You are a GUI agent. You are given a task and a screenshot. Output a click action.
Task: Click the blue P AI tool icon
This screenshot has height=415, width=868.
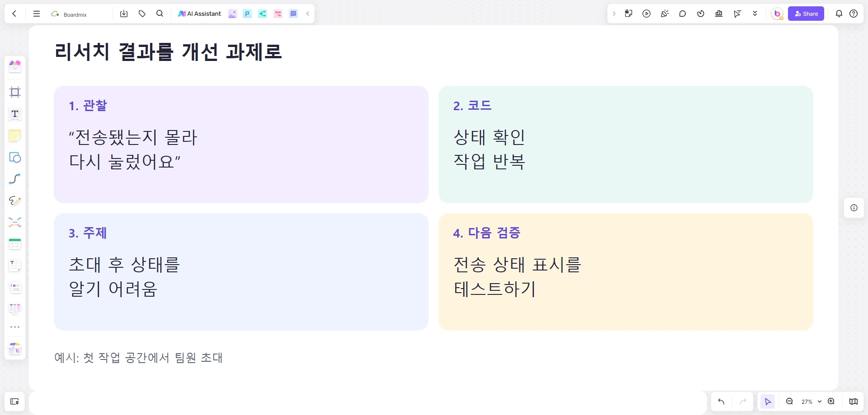(247, 14)
